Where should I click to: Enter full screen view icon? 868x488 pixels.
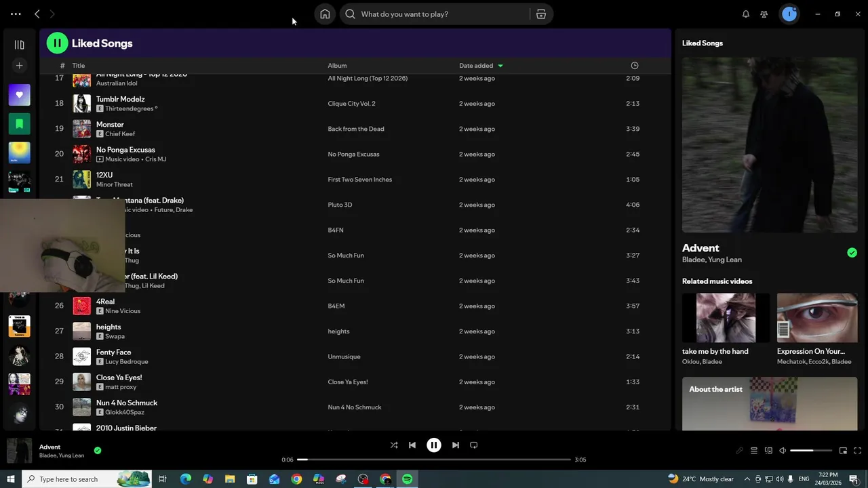(x=858, y=451)
